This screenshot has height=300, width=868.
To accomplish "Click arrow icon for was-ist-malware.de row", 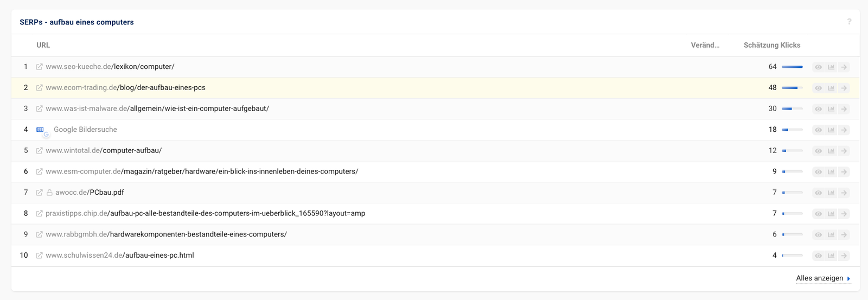I will pyautogui.click(x=844, y=109).
